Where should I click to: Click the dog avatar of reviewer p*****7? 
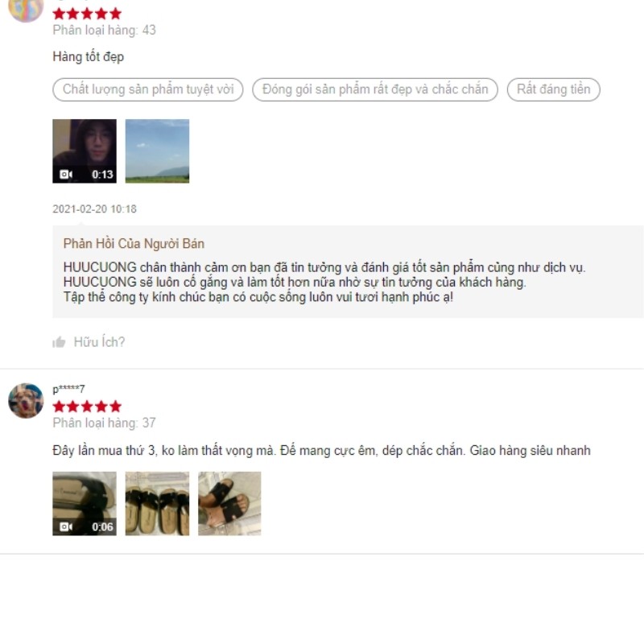[x=26, y=401]
